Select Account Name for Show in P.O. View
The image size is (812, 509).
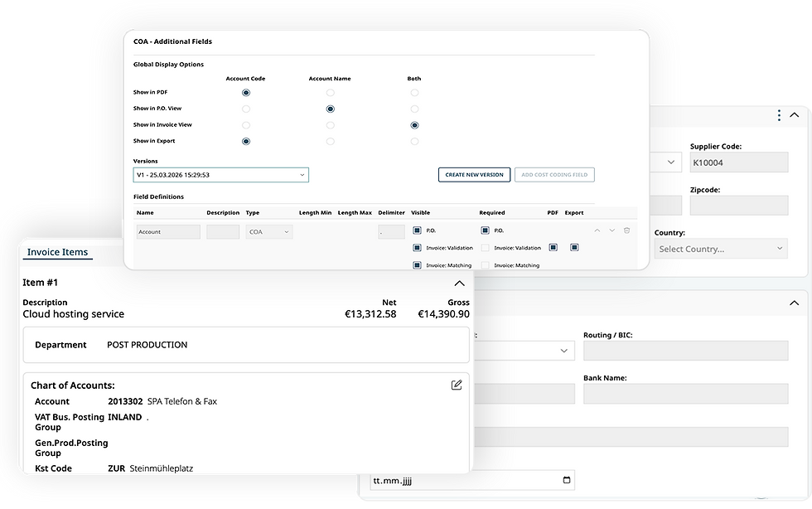[x=330, y=109]
